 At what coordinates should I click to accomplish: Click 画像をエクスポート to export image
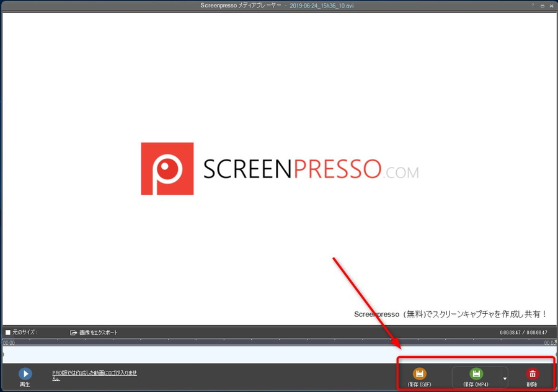click(94, 332)
